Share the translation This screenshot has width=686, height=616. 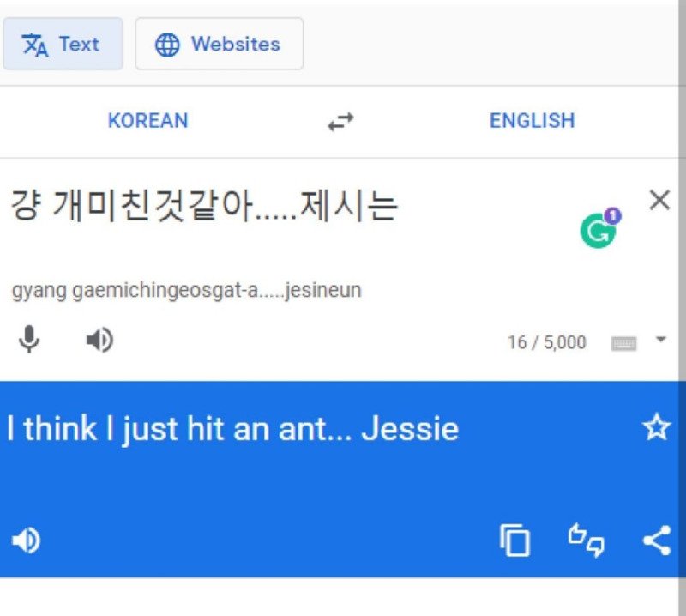tap(657, 541)
